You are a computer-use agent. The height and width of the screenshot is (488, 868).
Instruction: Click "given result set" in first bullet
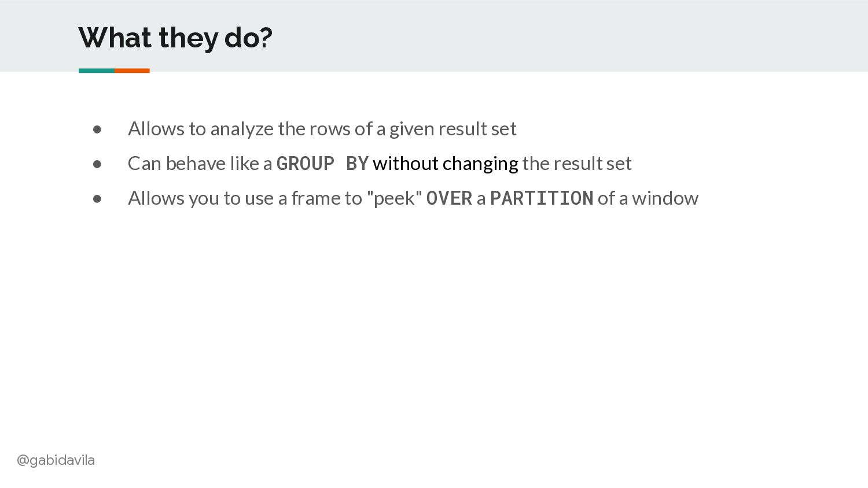(453, 129)
